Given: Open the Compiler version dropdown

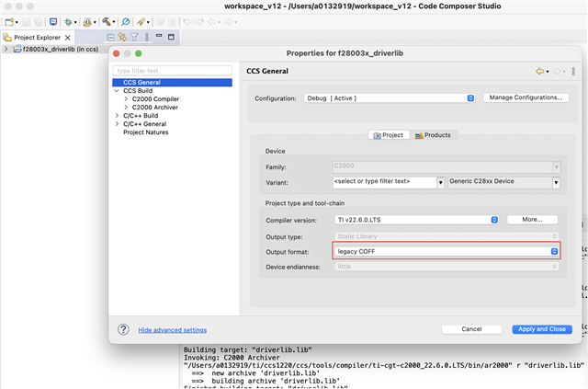Looking at the screenshot, I should click(416, 220).
